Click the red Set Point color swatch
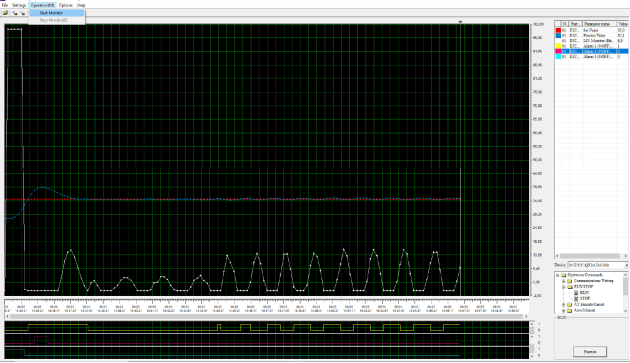Viewport: 630px width, 363px height. [558, 30]
